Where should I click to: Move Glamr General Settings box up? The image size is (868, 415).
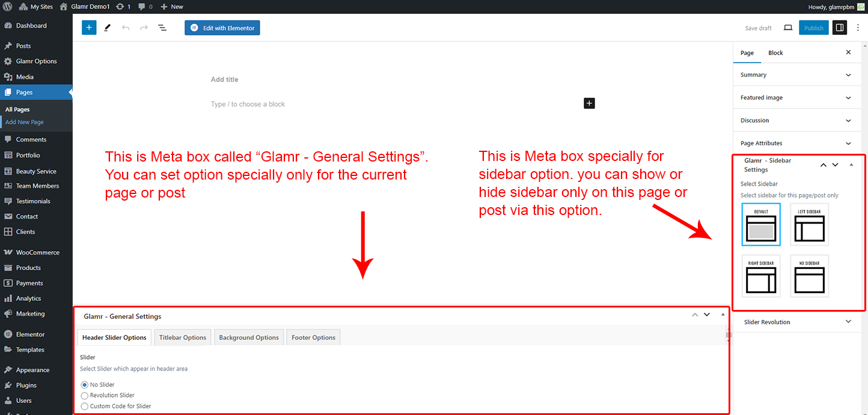click(695, 314)
